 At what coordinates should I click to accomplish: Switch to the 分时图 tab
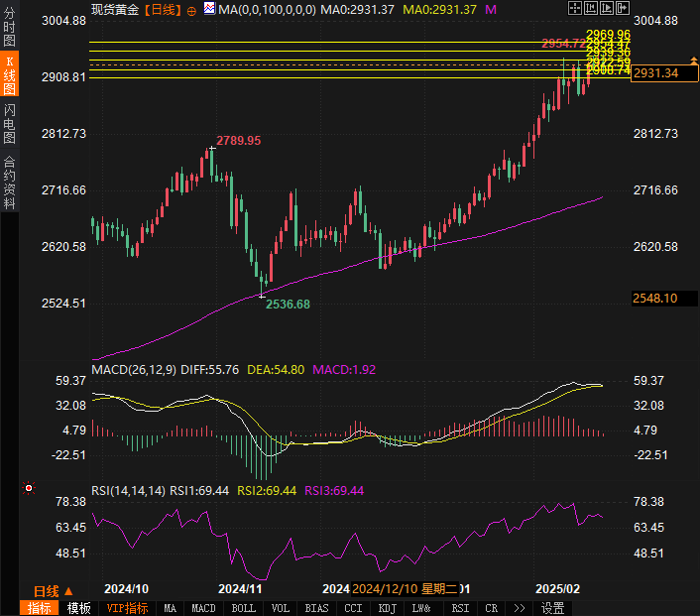pyautogui.click(x=9, y=29)
